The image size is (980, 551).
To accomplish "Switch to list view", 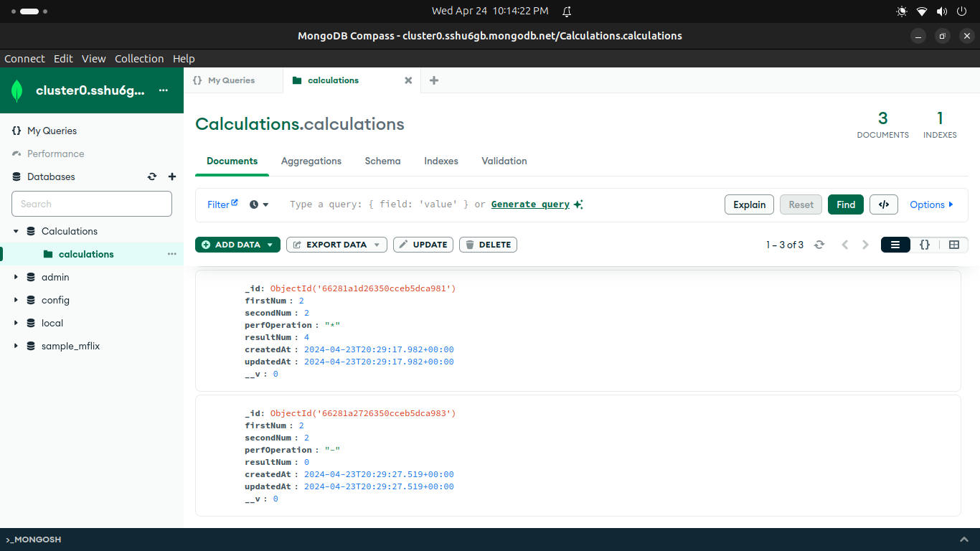I will point(895,245).
